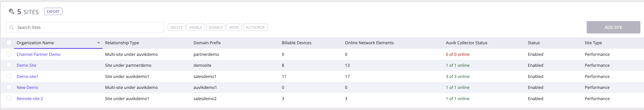Click the Authorize button
Viewport: 644px width, 110px height.
(x=255, y=27)
